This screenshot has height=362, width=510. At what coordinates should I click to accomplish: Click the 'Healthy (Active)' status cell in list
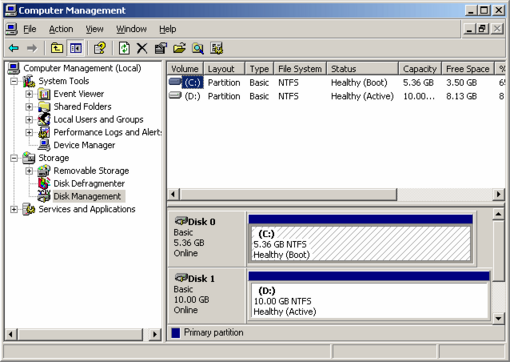point(362,96)
